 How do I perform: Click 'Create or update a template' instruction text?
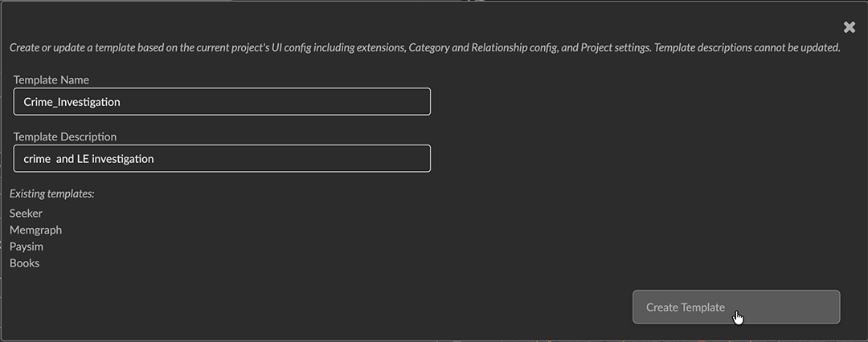click(x=72, y=48)
